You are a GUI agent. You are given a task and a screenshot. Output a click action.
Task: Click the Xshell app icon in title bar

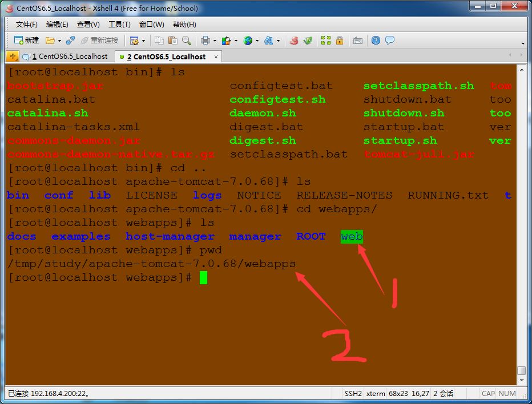pyautogui.click(x=10, y=9)
